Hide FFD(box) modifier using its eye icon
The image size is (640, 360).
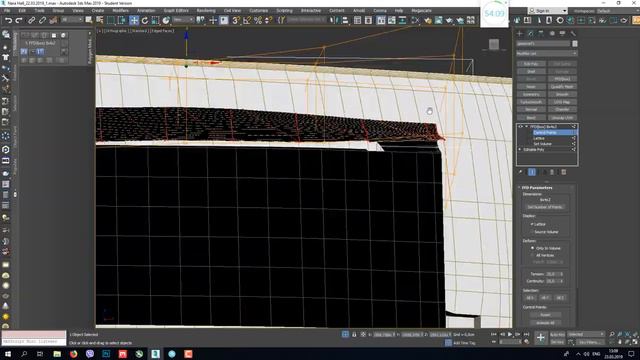pyautogui.click(x=520, y=127)
